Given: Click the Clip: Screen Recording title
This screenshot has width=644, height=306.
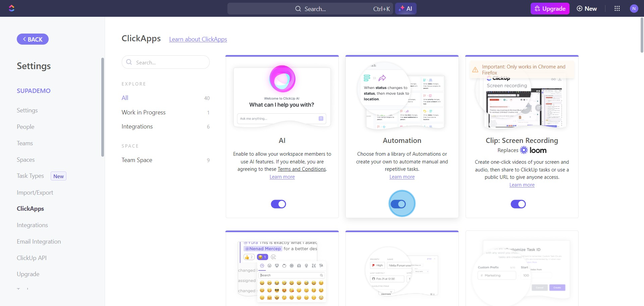Looking at the screenshot, I should pos(522,141).
